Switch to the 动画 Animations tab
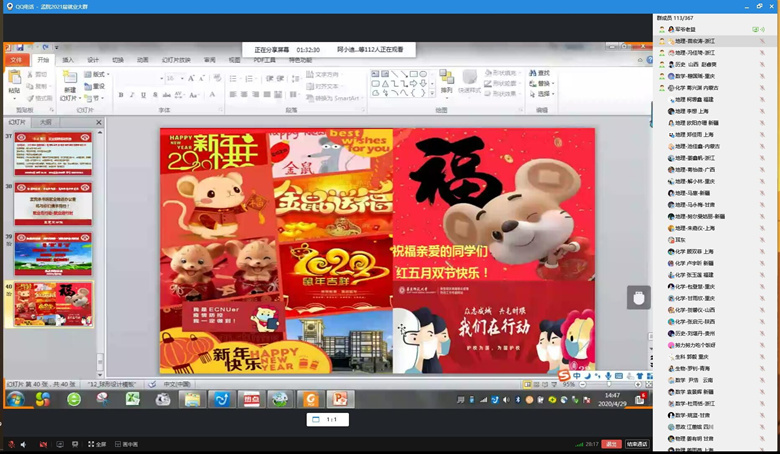The image size is (780, 454). (x=142, y=60)
